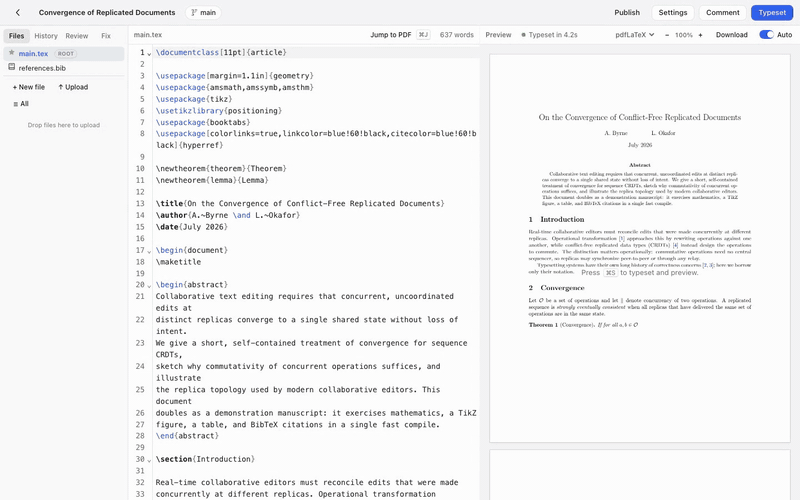Click the Convergence heading in preview

pyautogui.click(x=556, y=288)
